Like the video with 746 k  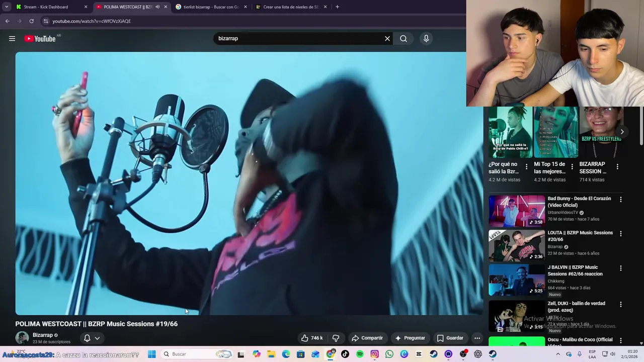(312, 338)
